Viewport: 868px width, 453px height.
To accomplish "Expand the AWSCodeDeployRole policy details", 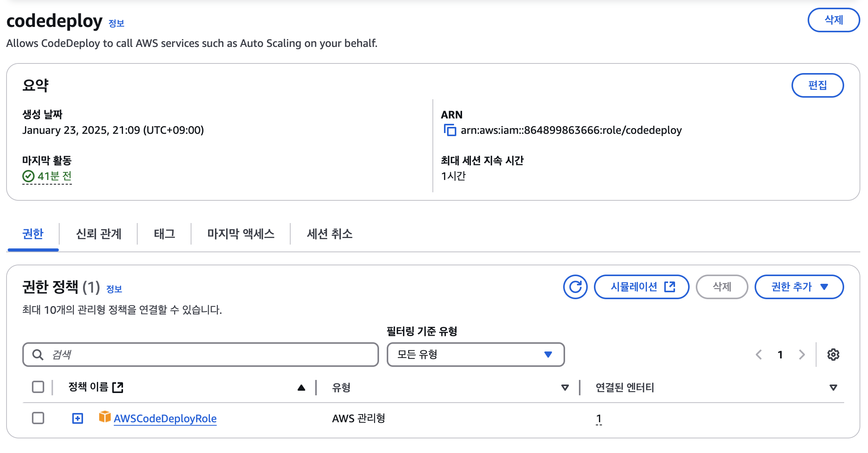I will (x=78, y=418).
